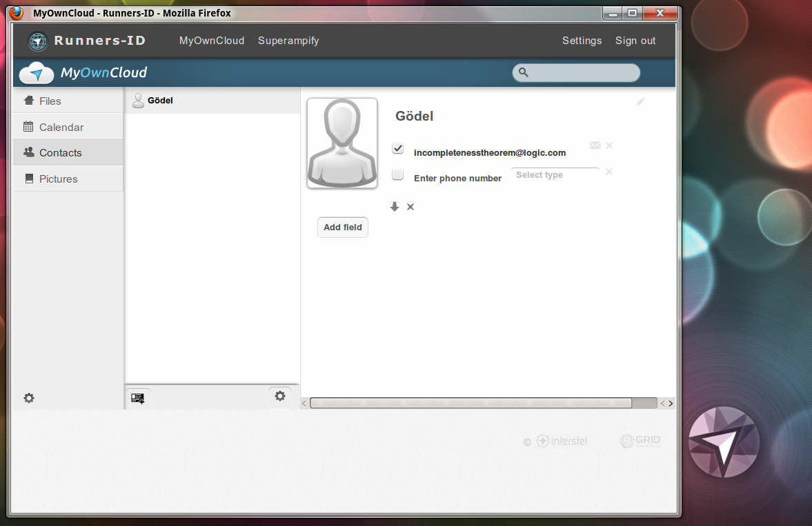Image resolution: width=812 pixels, height=526 pixels.
Task: Open Settings in the top bar
Action: click(x=582, y=41)
